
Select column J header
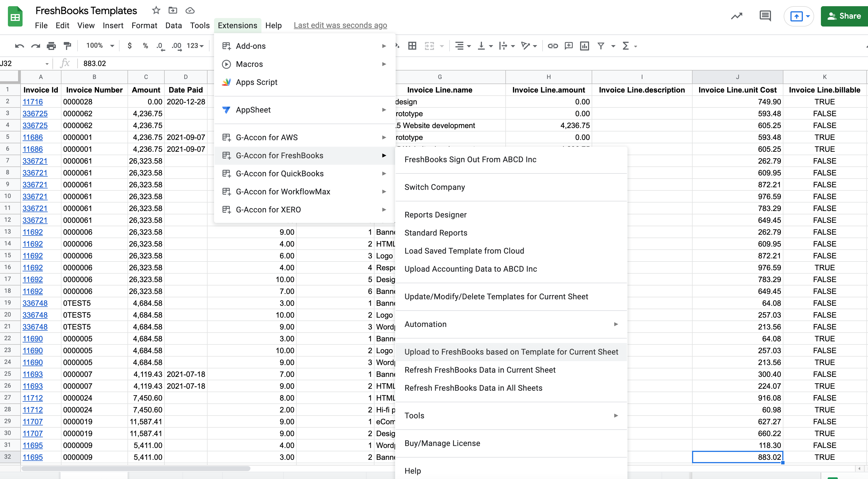click(737, 77)
